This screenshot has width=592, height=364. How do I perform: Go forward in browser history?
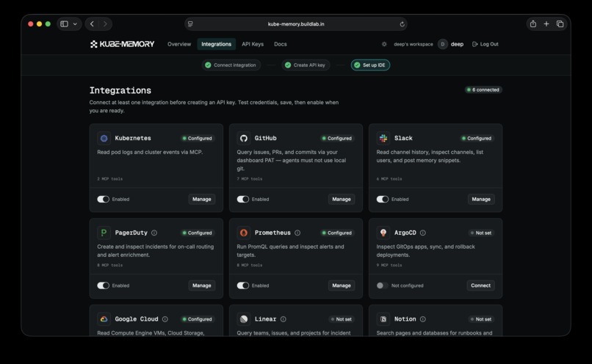[x=105, y=23]
